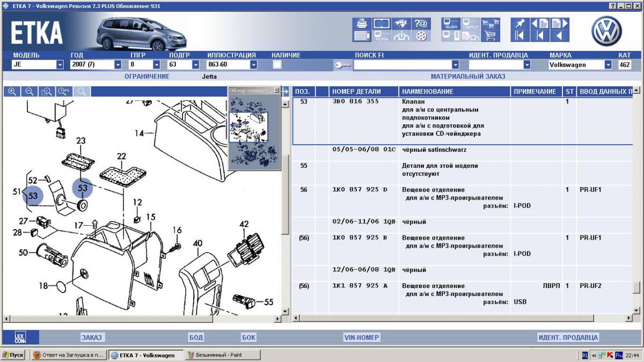Open the ?@ help query icon
The width and height of the screenshot is (644, 362).
(x=421, y=24)
